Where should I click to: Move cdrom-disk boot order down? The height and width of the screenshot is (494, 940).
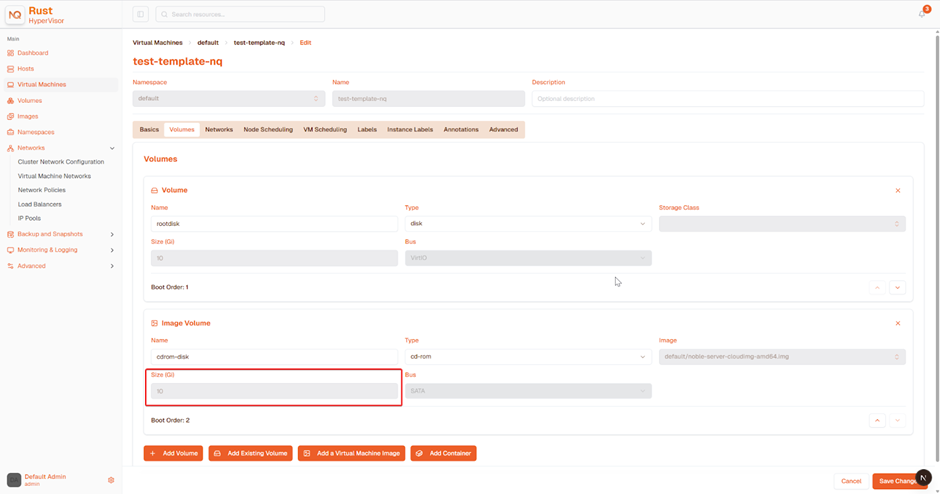click(897, 420)
